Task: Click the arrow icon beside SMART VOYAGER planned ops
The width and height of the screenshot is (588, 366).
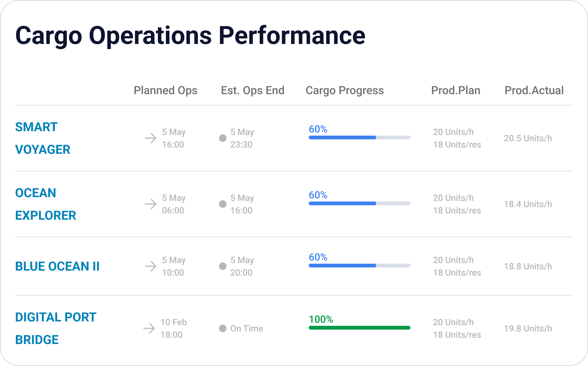Action: 151,138
